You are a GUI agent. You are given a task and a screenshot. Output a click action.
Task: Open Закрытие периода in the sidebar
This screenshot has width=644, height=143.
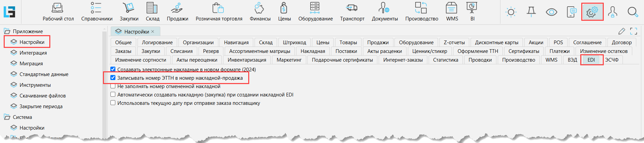point(41,106)
